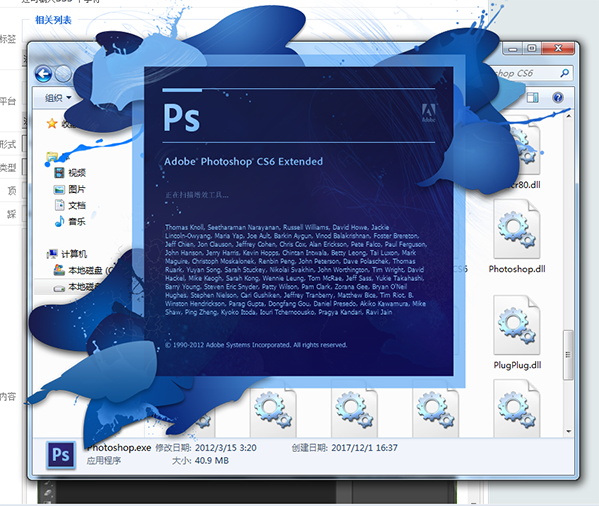This screenshot has width=599, height=506.
Task: Click scrollbar up arrow in file list
Action: 568,115
